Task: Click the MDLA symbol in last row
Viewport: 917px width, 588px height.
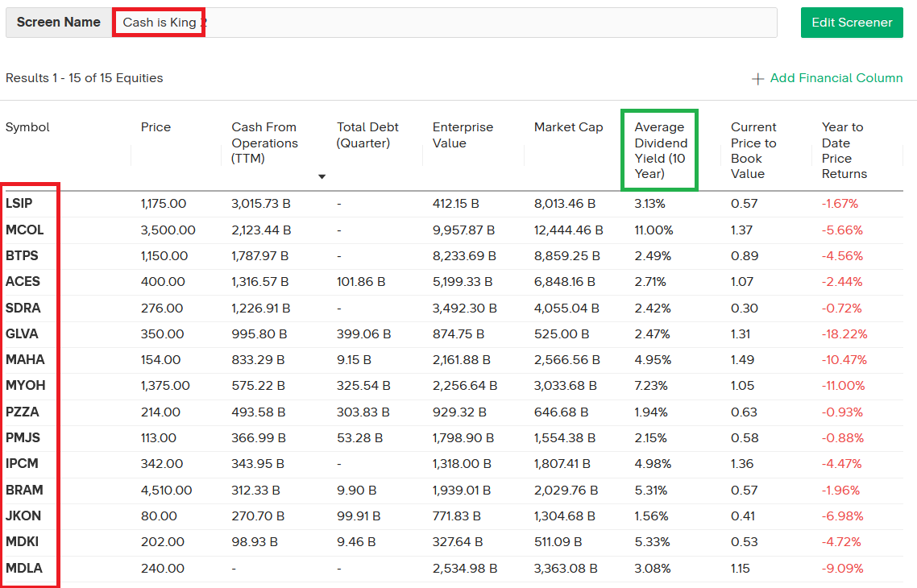Action: point(23,568)
